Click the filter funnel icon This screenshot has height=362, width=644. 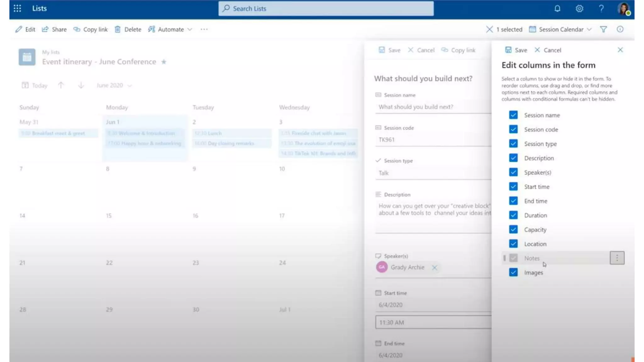603,29
